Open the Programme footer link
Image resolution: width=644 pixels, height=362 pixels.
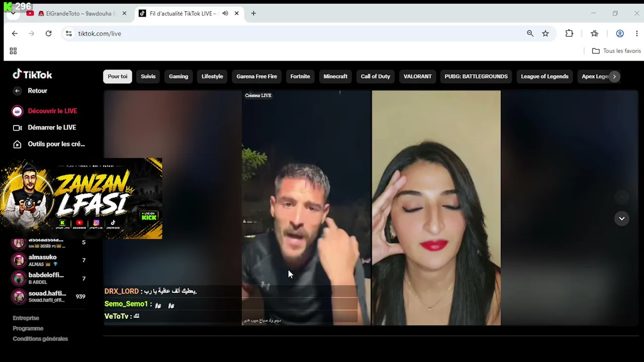[x=28, y=328]
